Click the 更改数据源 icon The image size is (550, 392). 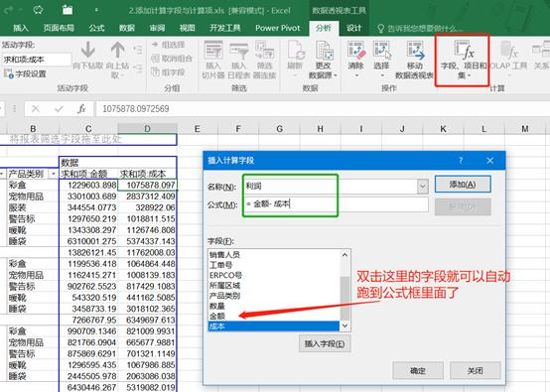point(324,51)
